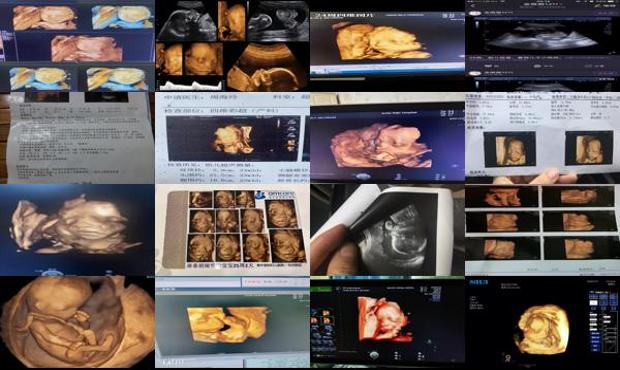Image resolution: width=620 pixels, height=370 pixels.
Task: Click the left fetal face photo on held report
Action: pos(510,149)
